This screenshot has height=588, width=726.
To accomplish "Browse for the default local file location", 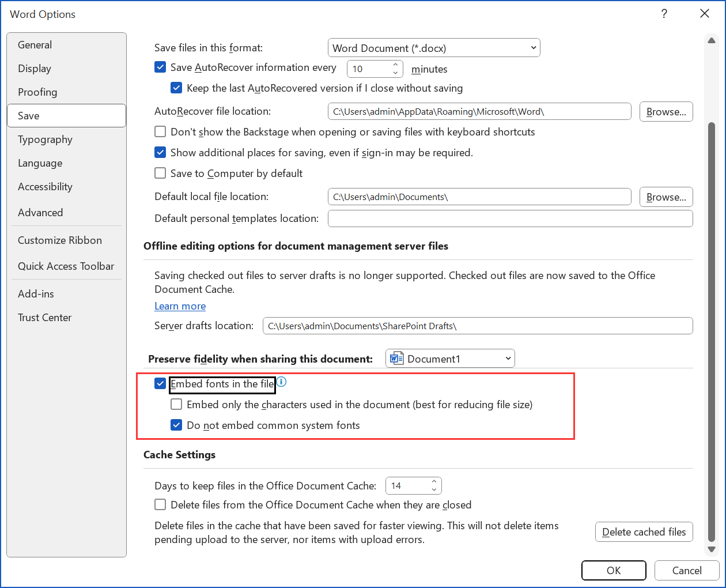I will [666, 197].
